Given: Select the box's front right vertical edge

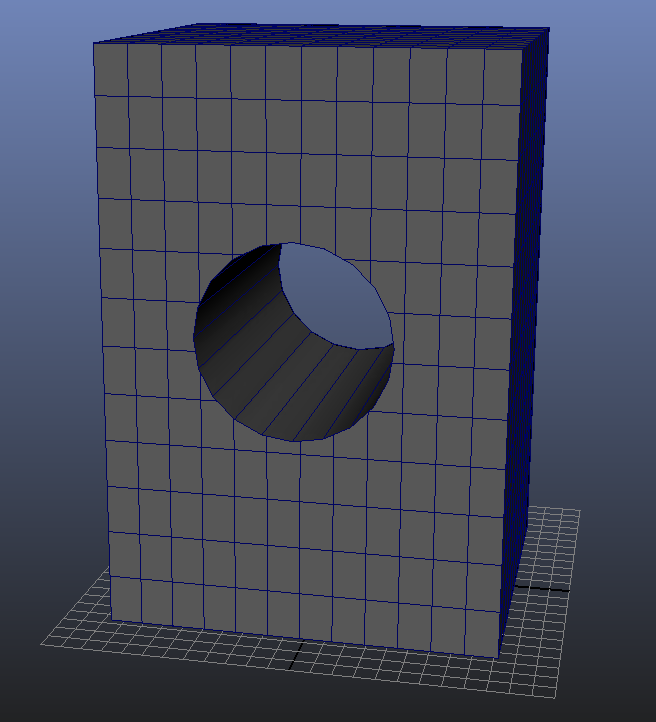Looking at the screenshot, I should pyautogui.click(x=514, y=350).
